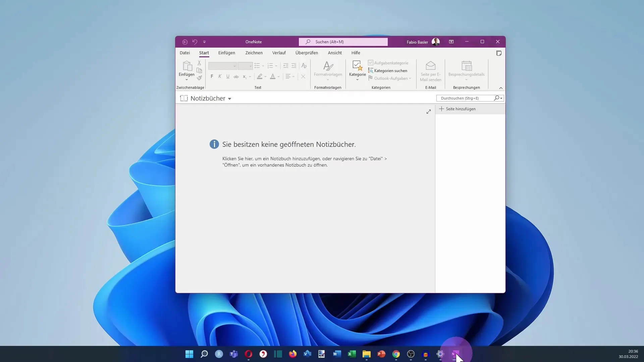Toggle Underline (U) formatting

coord(228,76)
